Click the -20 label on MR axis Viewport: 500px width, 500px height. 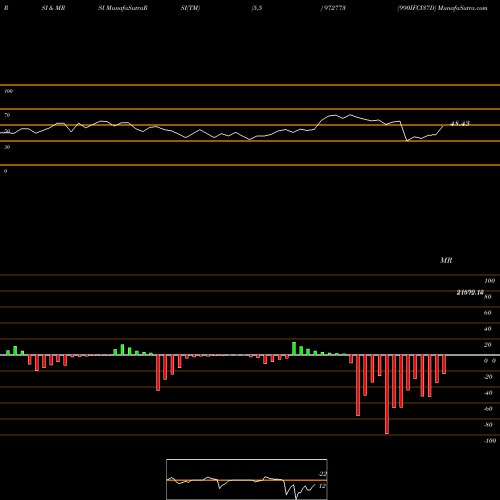pyautogui.click(x=488, y=377)
